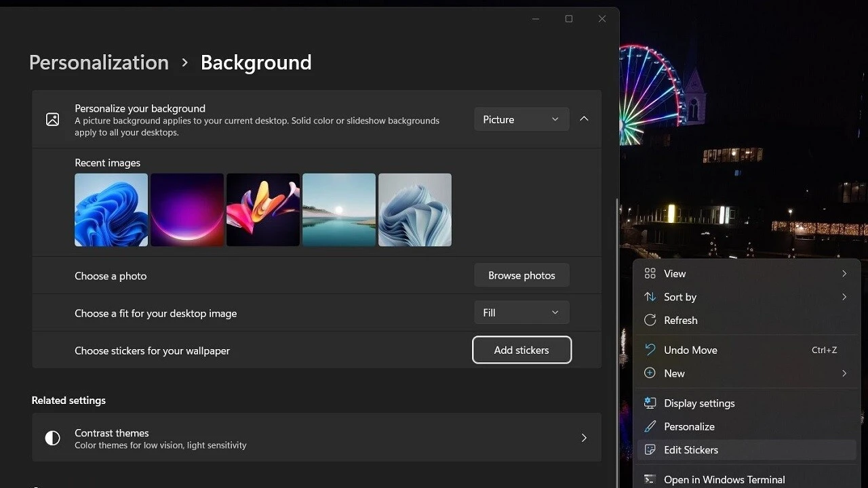
Task: Select Open in Windows Terminal
Action: click(724, 479)
